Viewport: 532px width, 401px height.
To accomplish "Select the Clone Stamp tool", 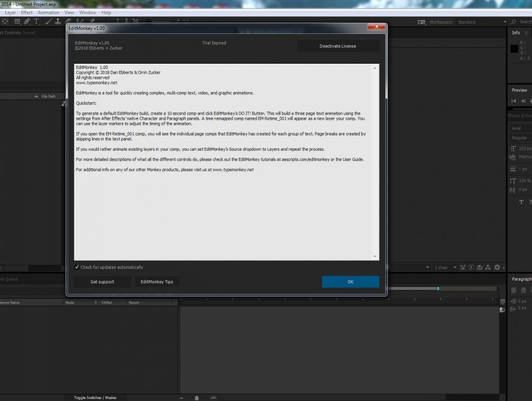I will click(x=58, y=22).
